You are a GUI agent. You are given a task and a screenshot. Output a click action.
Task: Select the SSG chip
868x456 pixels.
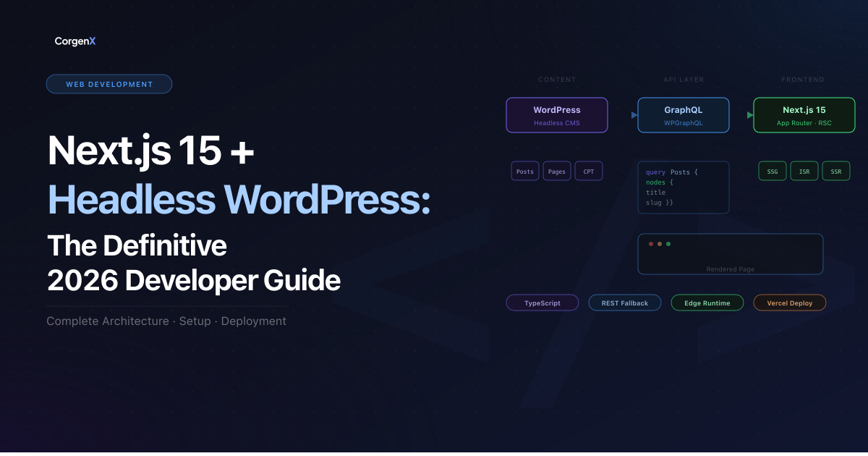coord(773,172)
